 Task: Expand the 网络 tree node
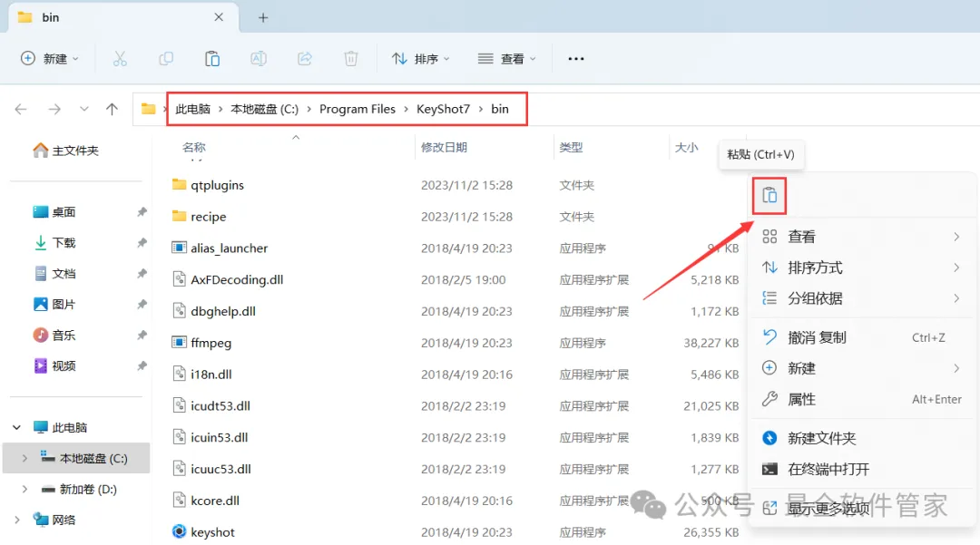(x=17, y=520)
